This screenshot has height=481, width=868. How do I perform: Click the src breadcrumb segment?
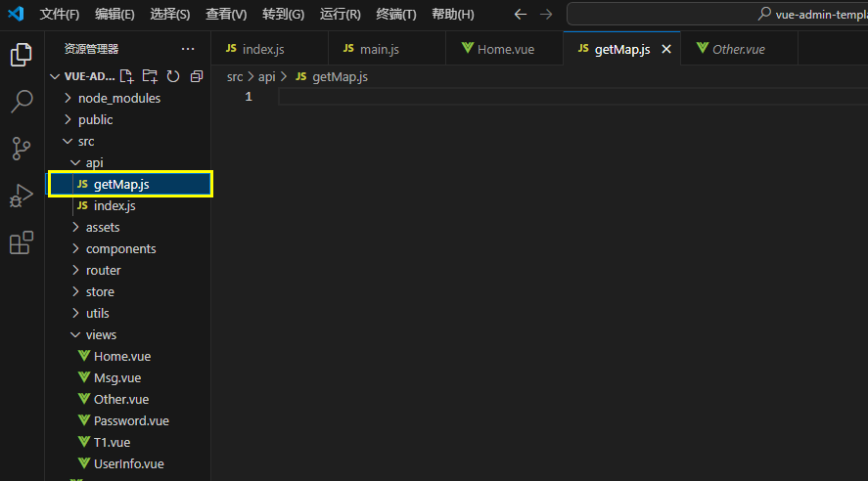pos(235,77)
